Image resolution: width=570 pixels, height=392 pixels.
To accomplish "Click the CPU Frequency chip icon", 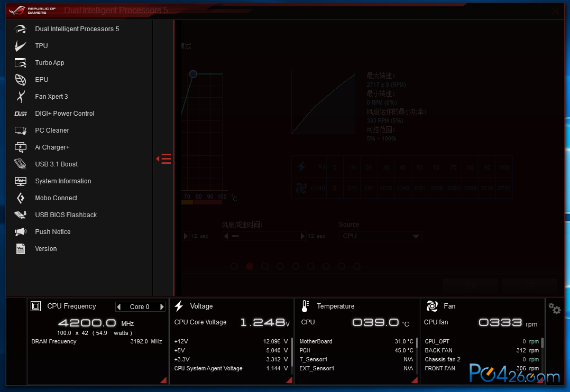I will [x=35, y=306].
